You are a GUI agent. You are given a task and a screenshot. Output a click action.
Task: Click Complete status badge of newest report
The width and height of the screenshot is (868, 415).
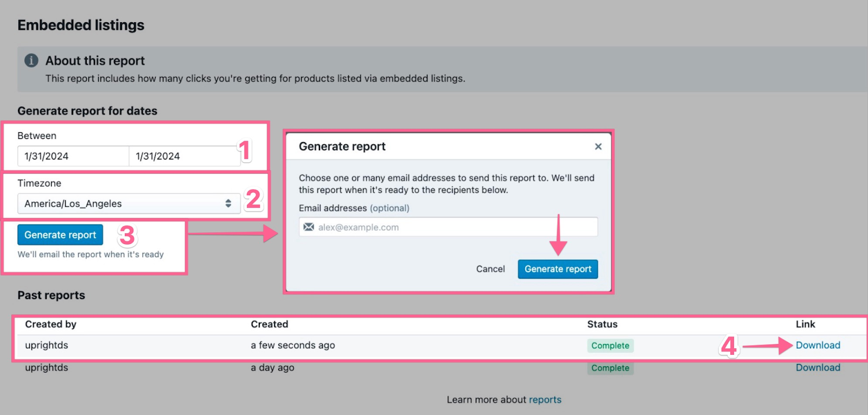[610, 346]
